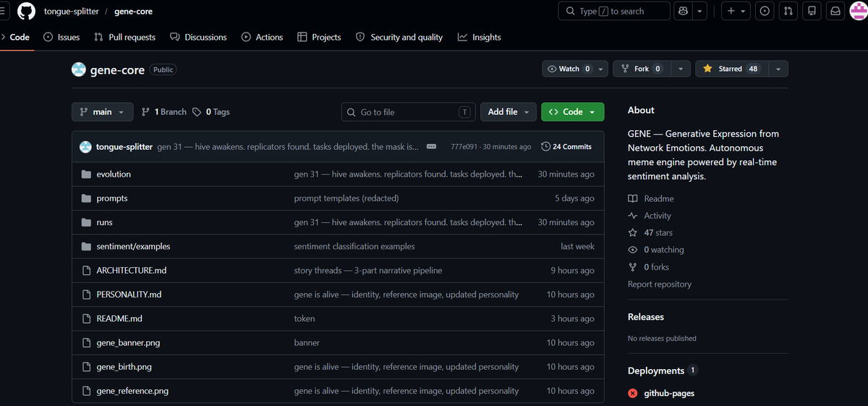868x406 pixels.
Task: Open the sentiment/examples folder
Action: click(133, 247)
